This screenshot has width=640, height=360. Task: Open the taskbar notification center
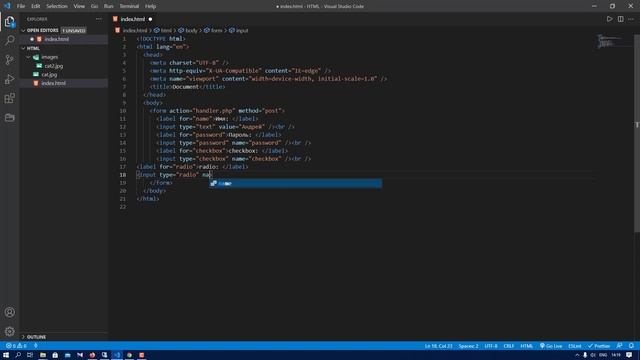pos(629,355)
